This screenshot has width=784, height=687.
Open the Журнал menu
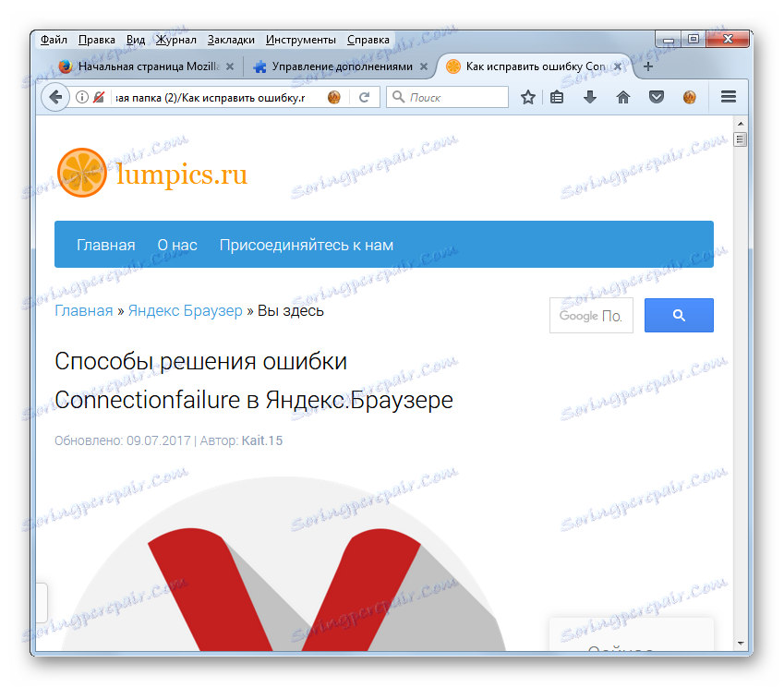176,40
